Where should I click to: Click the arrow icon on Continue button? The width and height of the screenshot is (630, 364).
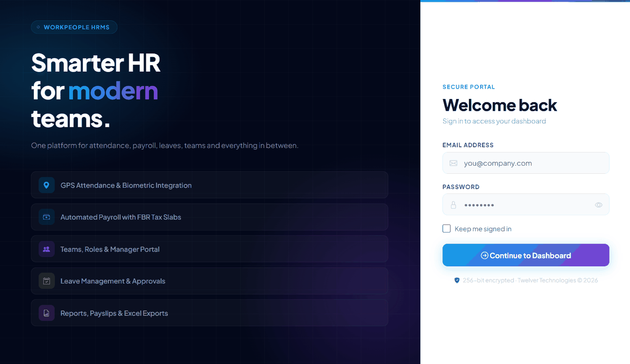click(x=484, y=256)
